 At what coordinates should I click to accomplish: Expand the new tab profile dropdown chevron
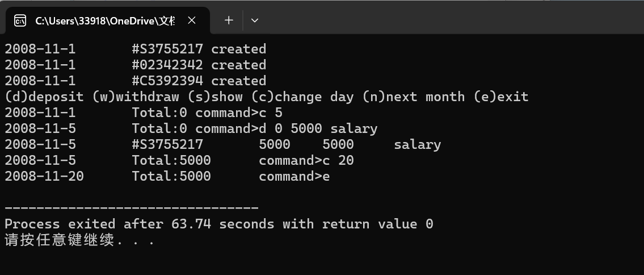tap(255, 20)
